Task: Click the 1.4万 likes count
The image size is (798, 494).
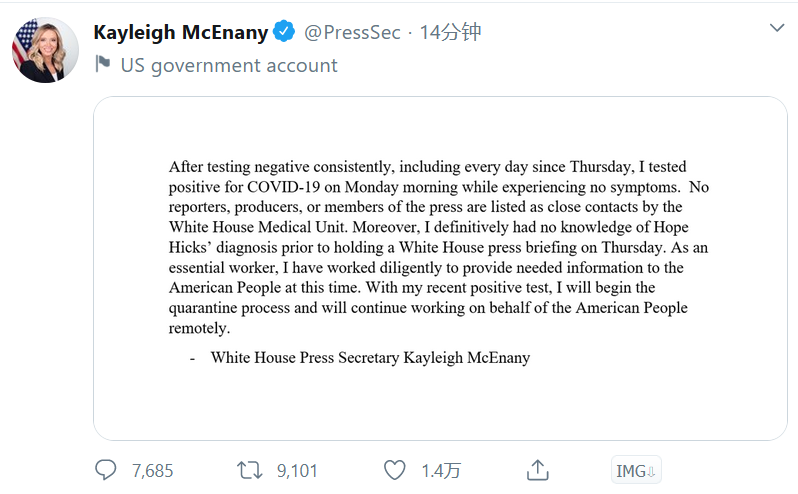Action: click(x=441, y=470)
